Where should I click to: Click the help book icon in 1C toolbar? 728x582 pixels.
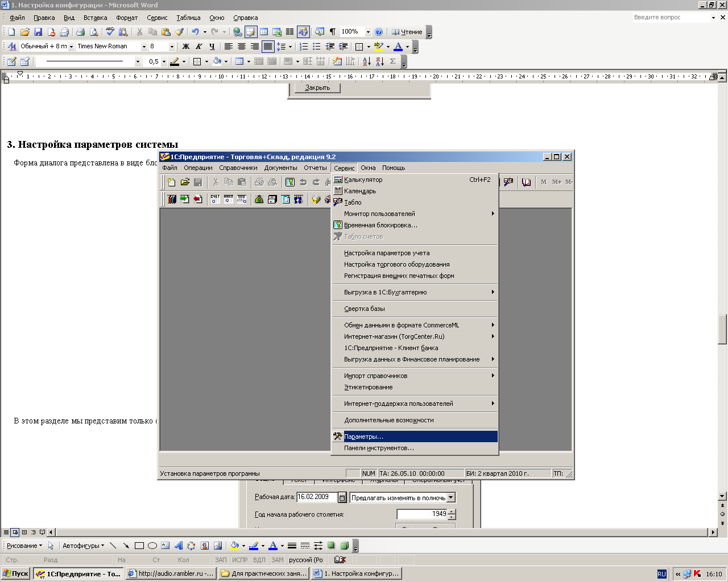[x=527, y=182]
